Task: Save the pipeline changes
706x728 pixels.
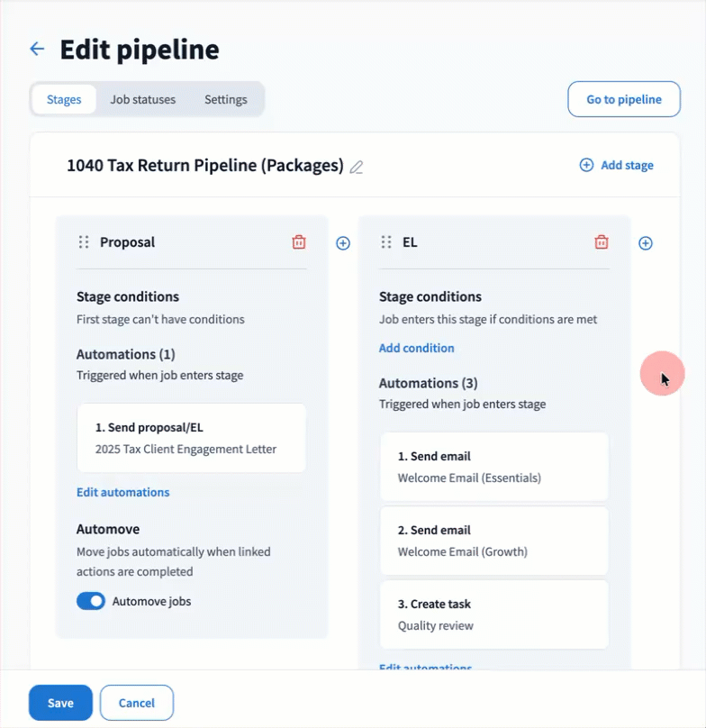Action: (x=60, y=703)
